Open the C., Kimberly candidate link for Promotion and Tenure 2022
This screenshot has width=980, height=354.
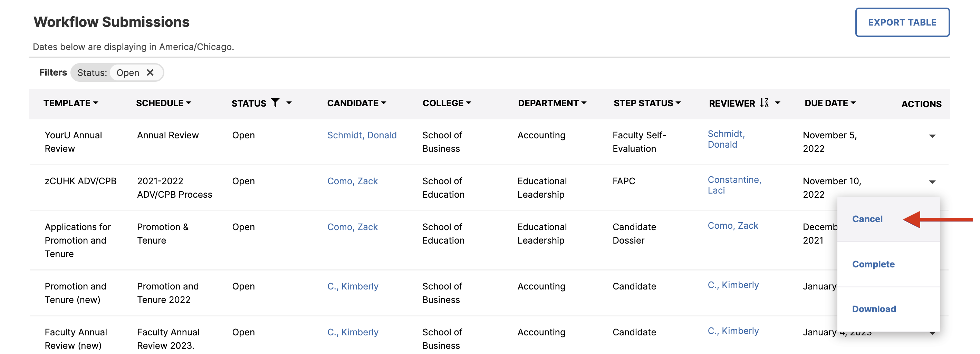353,286
